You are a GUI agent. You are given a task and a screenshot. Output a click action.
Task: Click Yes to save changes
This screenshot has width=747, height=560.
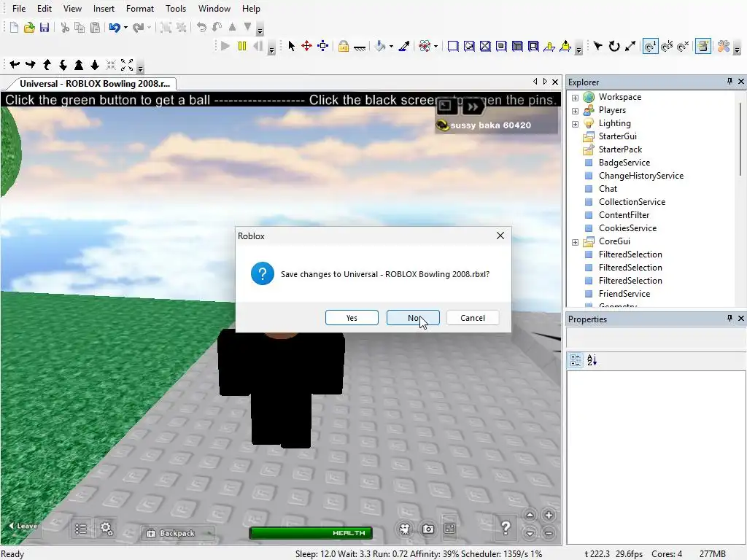352,318
